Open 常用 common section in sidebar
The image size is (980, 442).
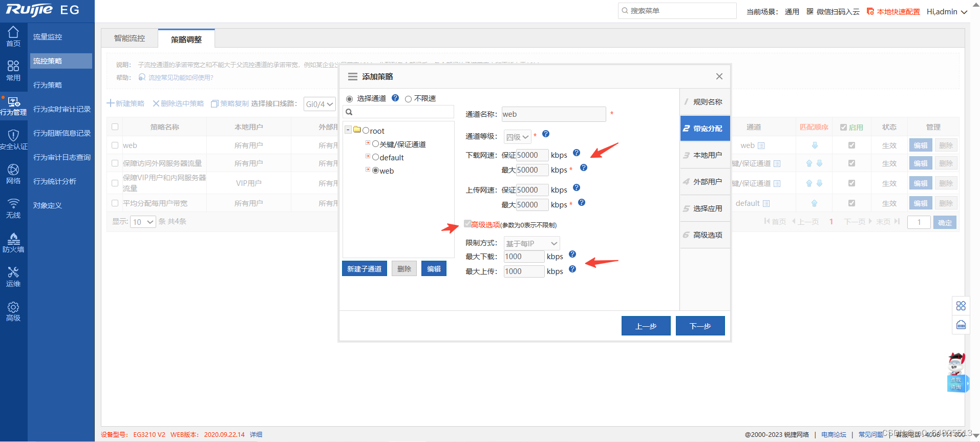(13, 71)
